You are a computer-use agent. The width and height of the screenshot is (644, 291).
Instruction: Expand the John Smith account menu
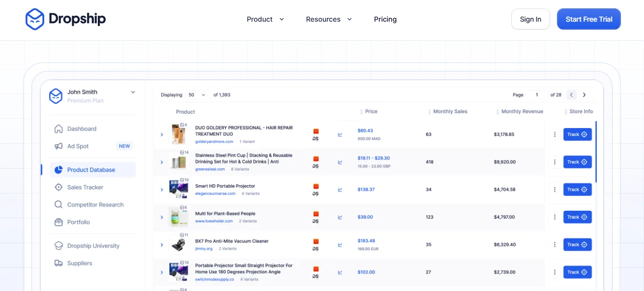[133, 92]
